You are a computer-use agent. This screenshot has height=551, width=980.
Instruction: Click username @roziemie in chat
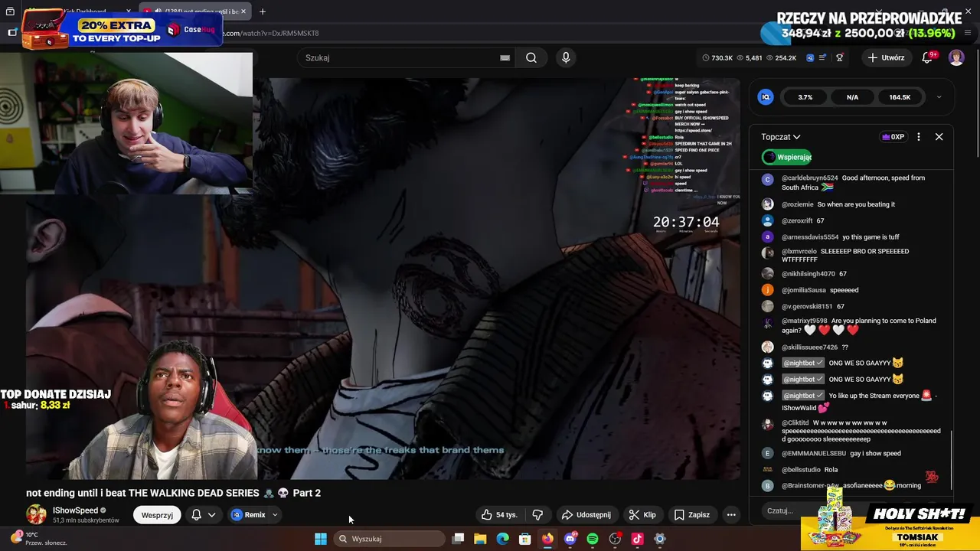coord(797,204)
